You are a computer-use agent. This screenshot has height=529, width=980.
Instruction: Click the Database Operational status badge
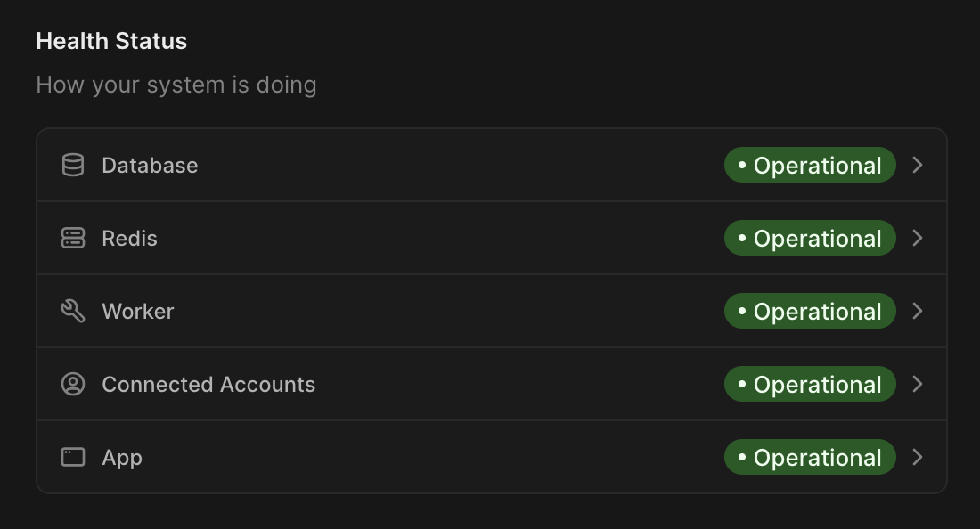[x=810, y=166]
